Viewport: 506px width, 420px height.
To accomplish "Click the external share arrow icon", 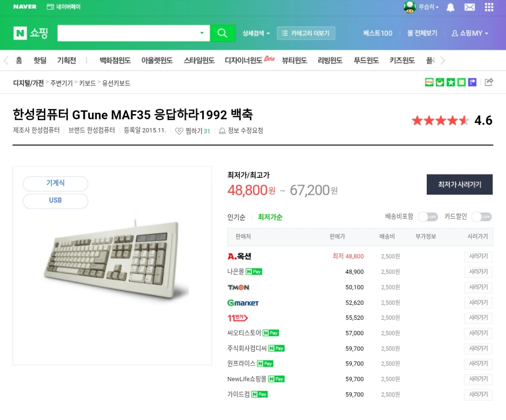I will pos(489,82).
